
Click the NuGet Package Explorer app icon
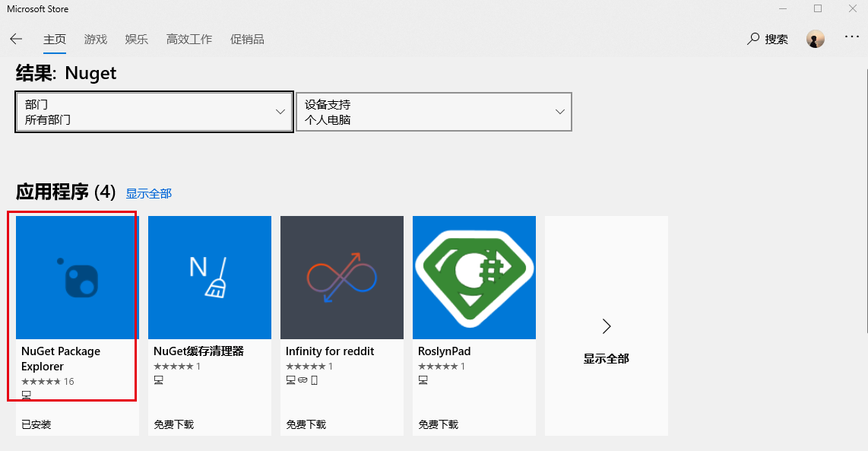(x=77, y=278)
